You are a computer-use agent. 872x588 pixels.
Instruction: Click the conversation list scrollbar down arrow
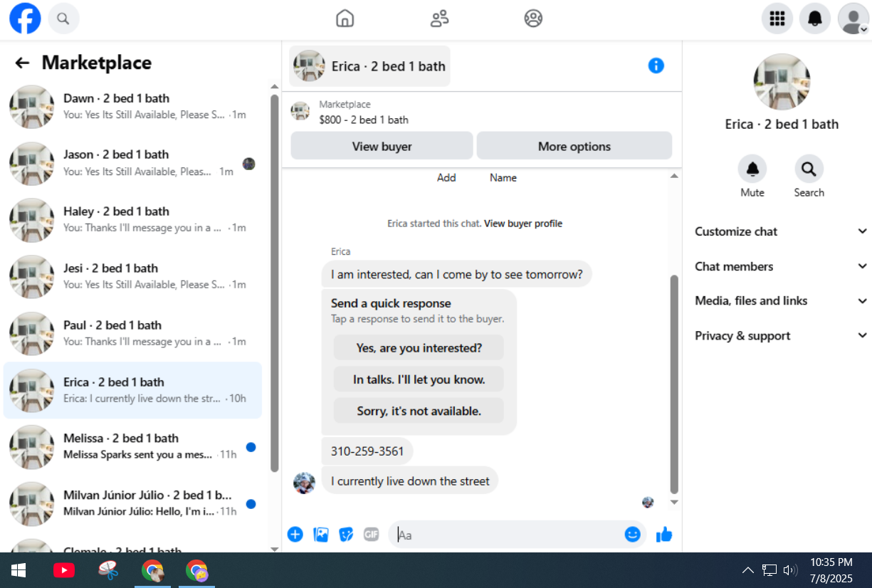click(275, 549)
